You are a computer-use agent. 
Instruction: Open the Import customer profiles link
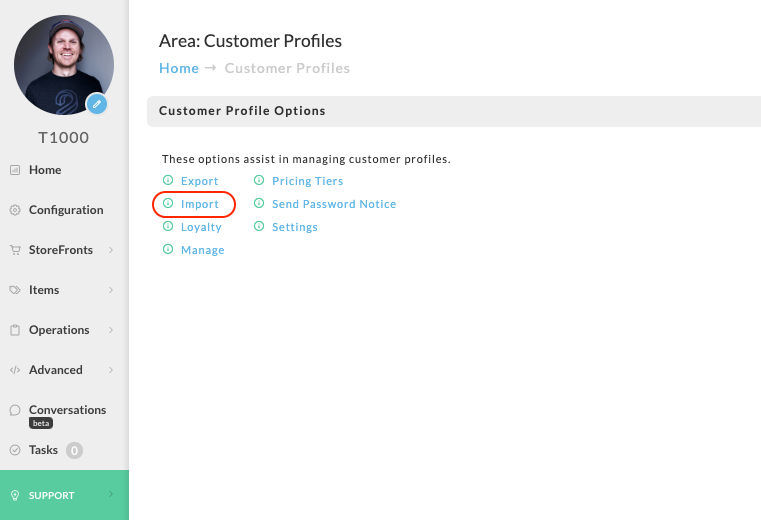(199, 204)
